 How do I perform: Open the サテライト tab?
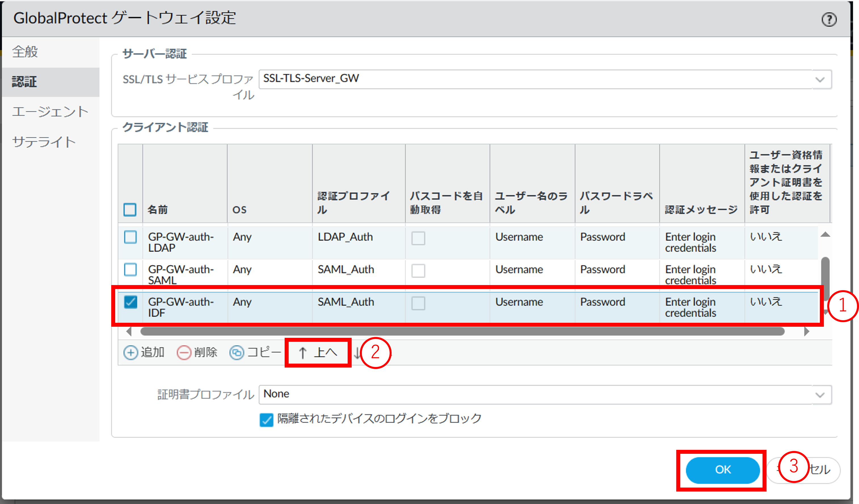coord(44,142)
